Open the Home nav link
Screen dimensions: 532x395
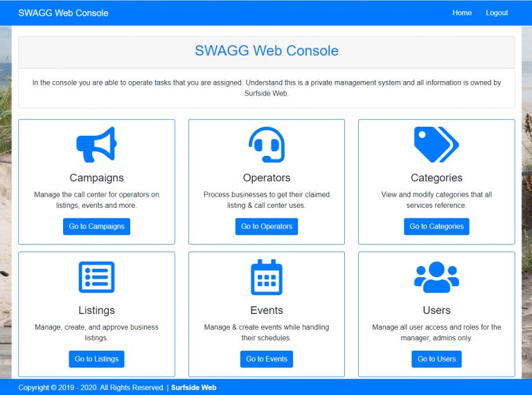(x=462, y=13)
